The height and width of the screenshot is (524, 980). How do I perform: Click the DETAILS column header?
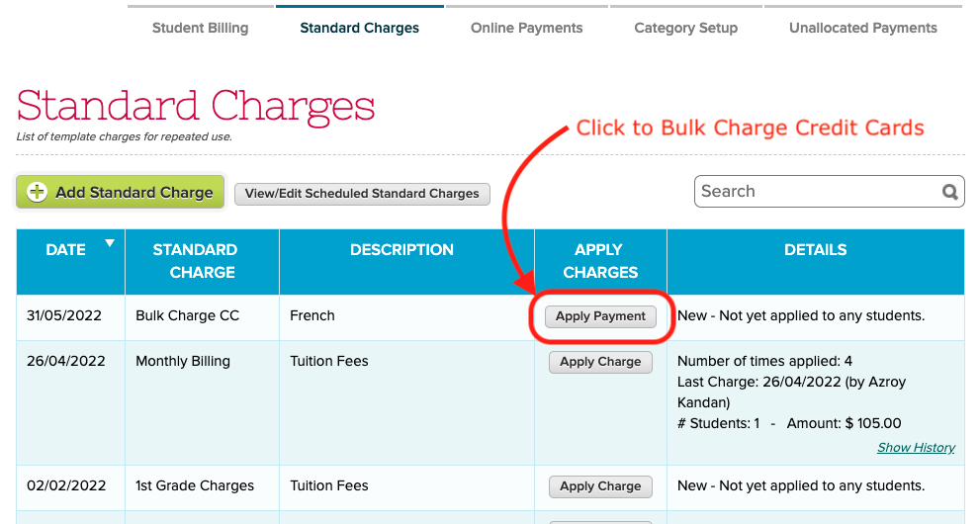[x=816, y=250]
